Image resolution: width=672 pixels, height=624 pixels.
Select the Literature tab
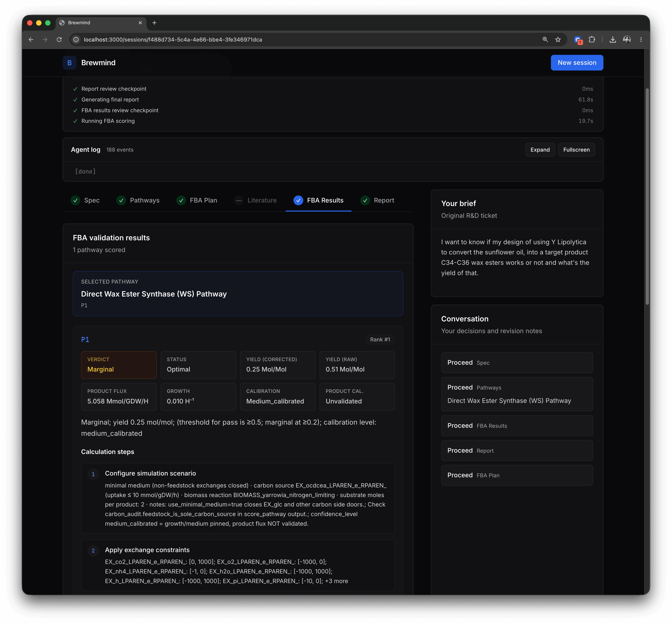pos(255,201)
